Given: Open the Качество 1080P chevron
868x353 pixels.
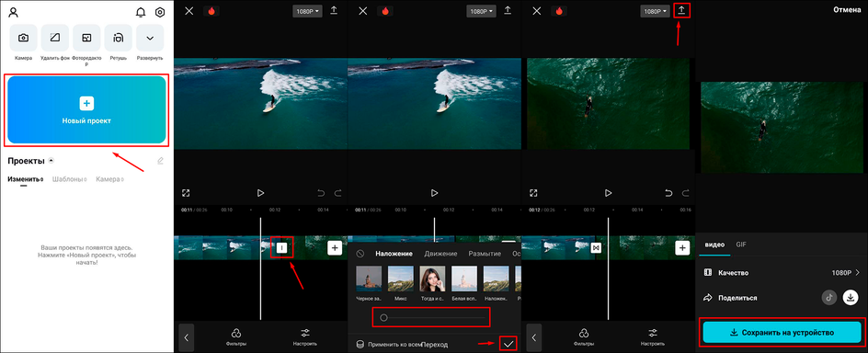Looking at the screenshot, I should (858, 273).
